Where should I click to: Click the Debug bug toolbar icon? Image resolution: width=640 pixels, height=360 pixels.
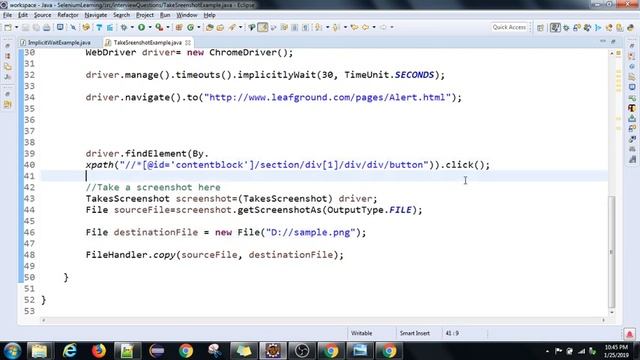pyautogui.click(x=124, y=27)
